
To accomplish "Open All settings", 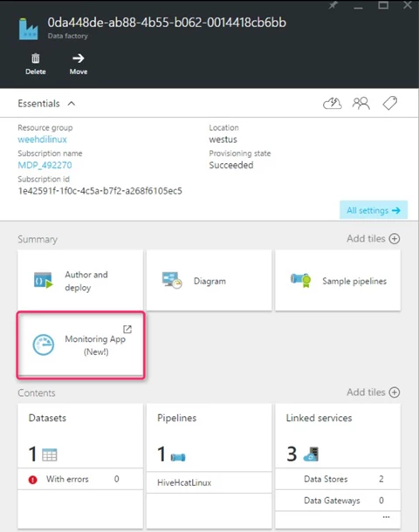I will click(x=374, y=210).
